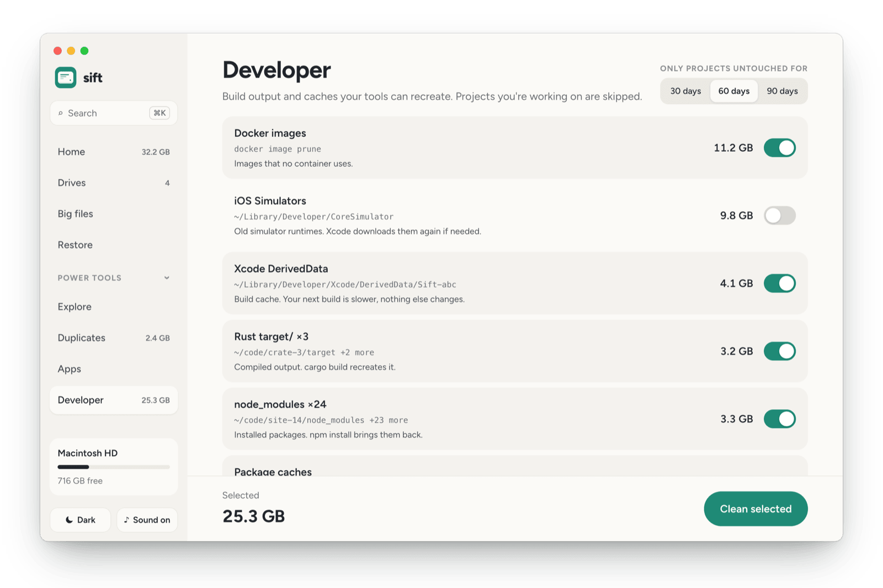Select the 30 days filter
The height and width of the screenshot is (588, 883).
pyautogui.click(x=685, y=91)
